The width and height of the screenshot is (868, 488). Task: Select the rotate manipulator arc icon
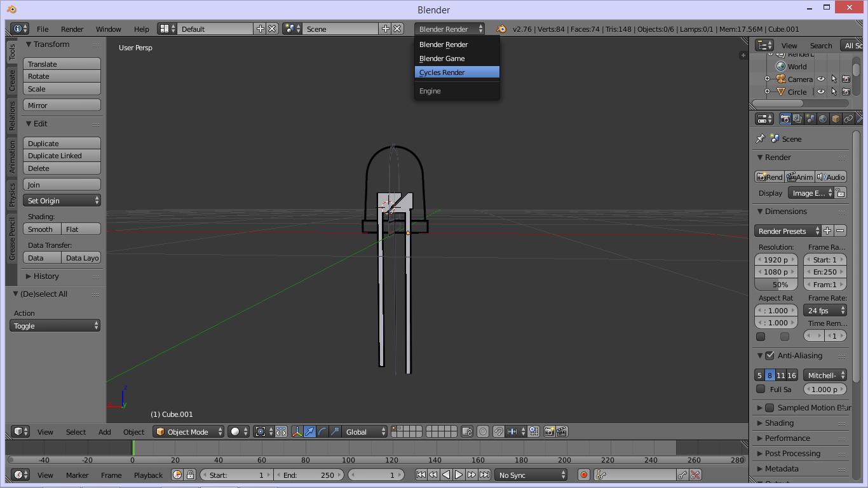pos(322,431)
